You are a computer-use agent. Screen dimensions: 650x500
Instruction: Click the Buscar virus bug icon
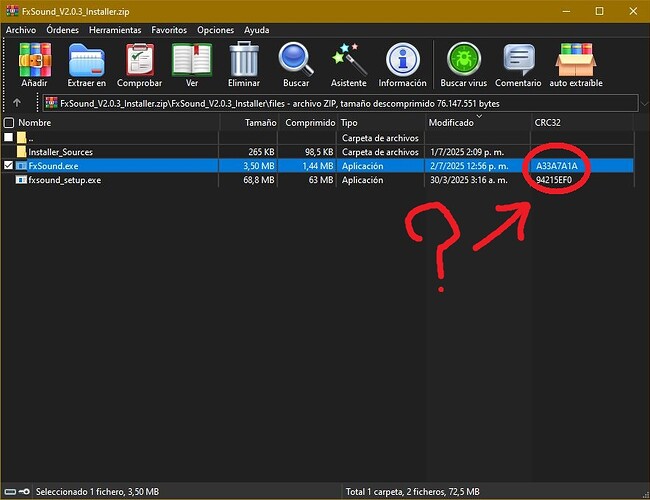pos(464,59)
